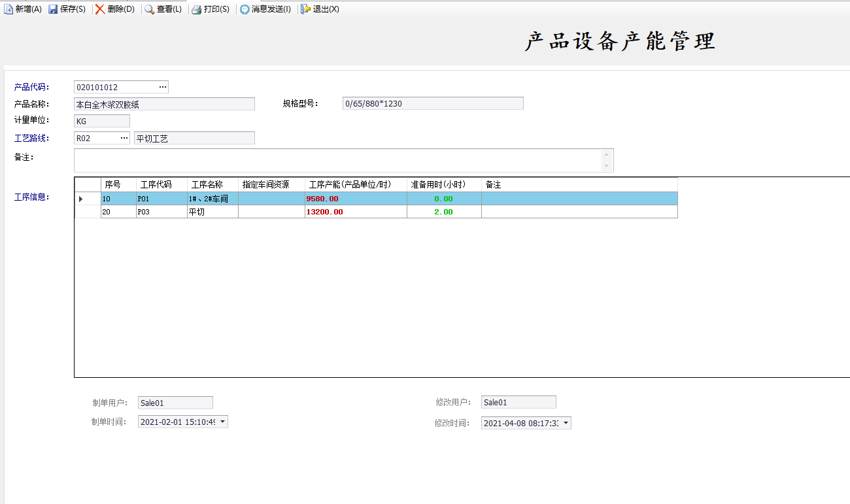This screenshot has height=504, width=850.
Task: Click the 准备用时 cell showing 2.00
Action: click(x=443, y=212)
